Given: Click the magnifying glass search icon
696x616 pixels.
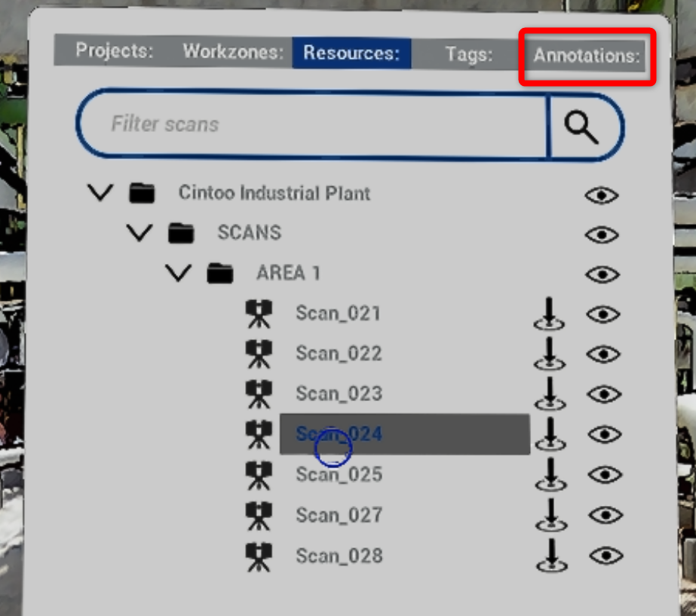Looking at the screenshot, I should tap(581, 127).
